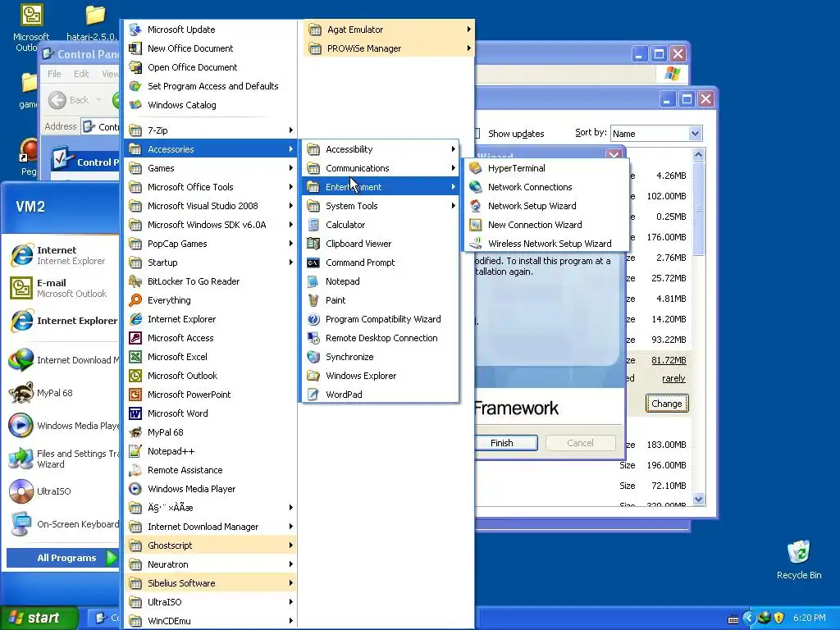Launch Microsoft Word icon
Screen dimensions: 840x630
click(x=135, y=413)
